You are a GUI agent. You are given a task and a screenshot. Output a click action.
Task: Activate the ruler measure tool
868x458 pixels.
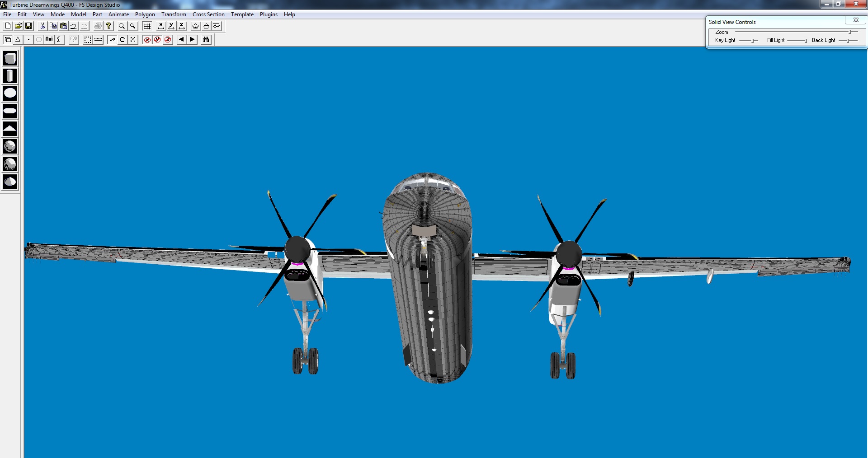pyautogui.click(x=98, y=40)
